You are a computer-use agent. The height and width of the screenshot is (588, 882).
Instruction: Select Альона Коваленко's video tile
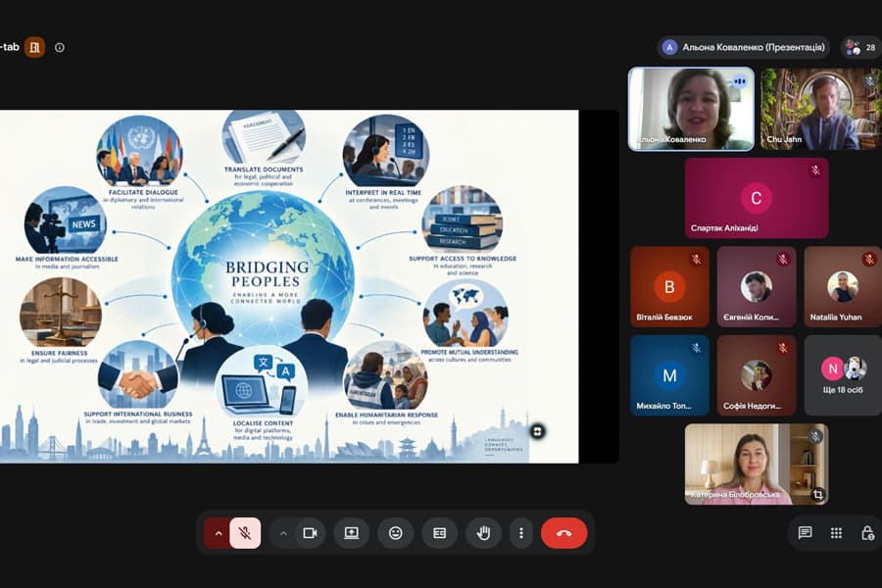pyautogui.click(x=691, y=109)
